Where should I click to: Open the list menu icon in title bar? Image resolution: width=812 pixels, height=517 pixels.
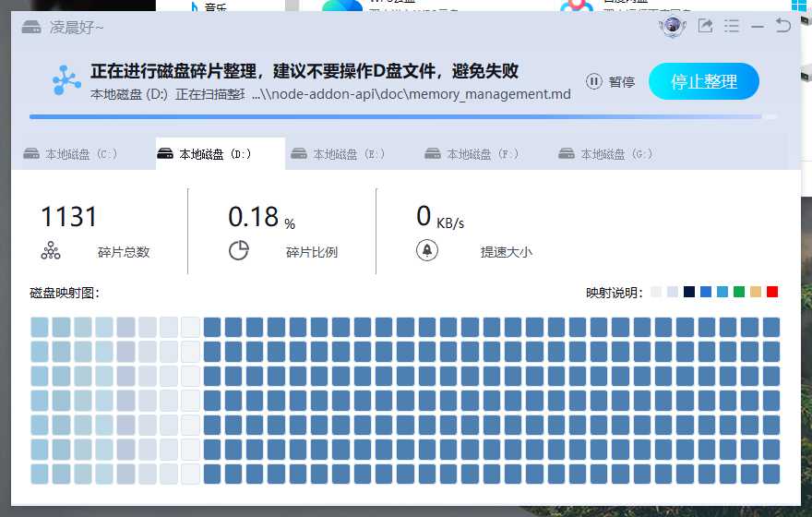click(732, 27)
